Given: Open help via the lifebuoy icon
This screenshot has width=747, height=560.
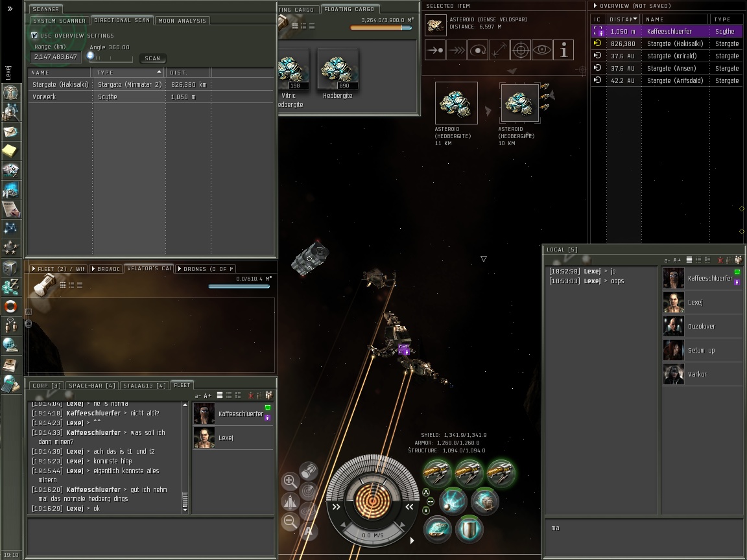Looking at the screenshot, I should point(10,306).
